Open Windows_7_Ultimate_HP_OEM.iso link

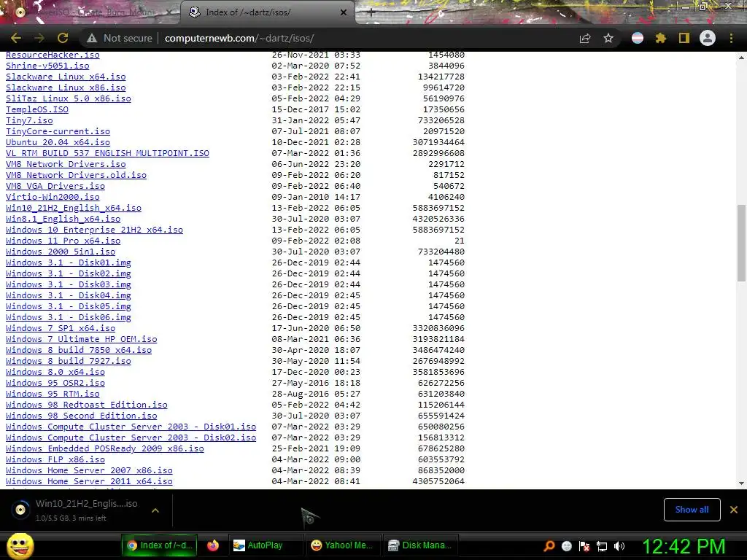click(81, 340)
